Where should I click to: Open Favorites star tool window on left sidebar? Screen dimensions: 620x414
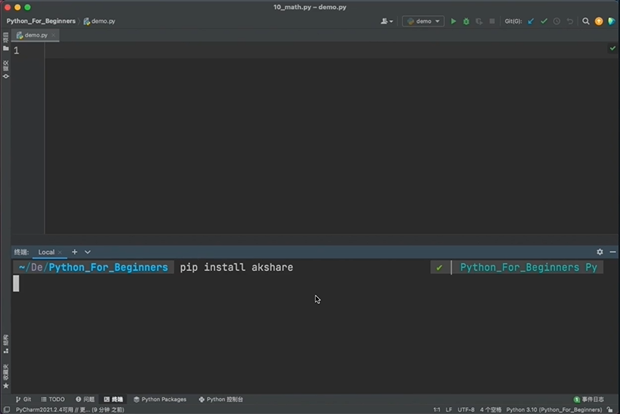pos(6,376)
